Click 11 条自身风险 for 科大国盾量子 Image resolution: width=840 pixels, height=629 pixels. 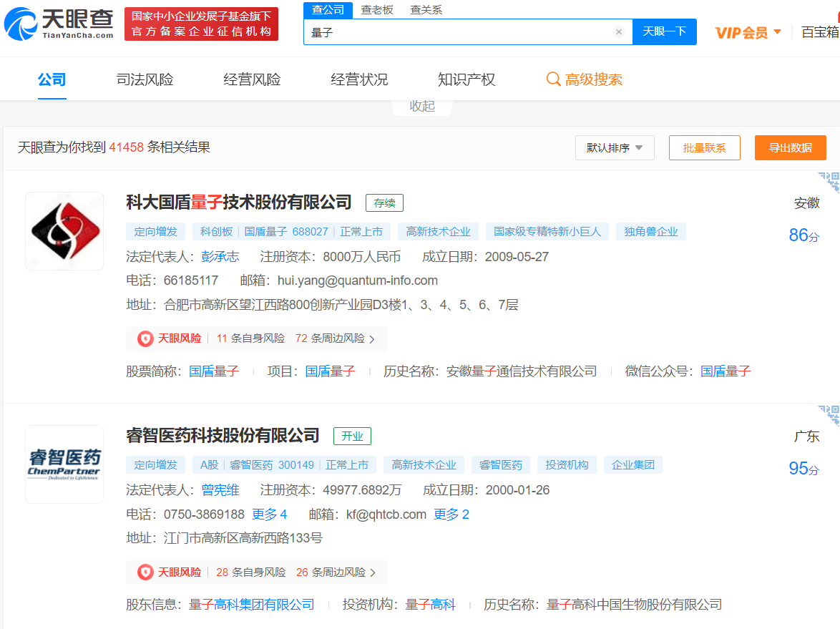click(x=250, y=338)
